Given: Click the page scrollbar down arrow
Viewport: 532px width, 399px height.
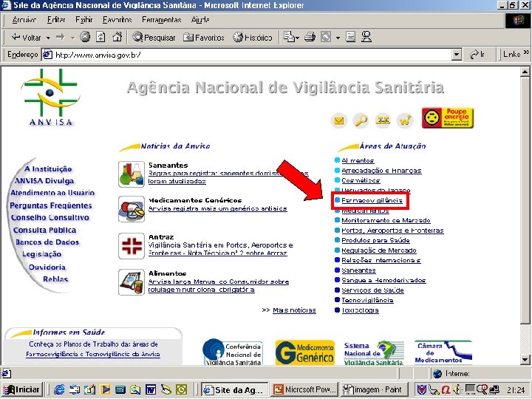Looking at the screenshot, I should pos(525,360).
